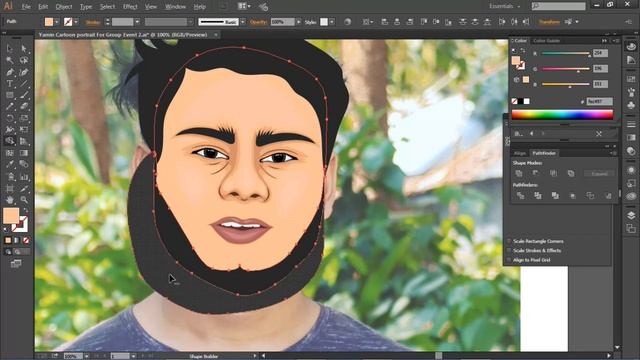Open the Effect menu
The height and width of the screenshot is (360, 640).
[x=130, y=7]
